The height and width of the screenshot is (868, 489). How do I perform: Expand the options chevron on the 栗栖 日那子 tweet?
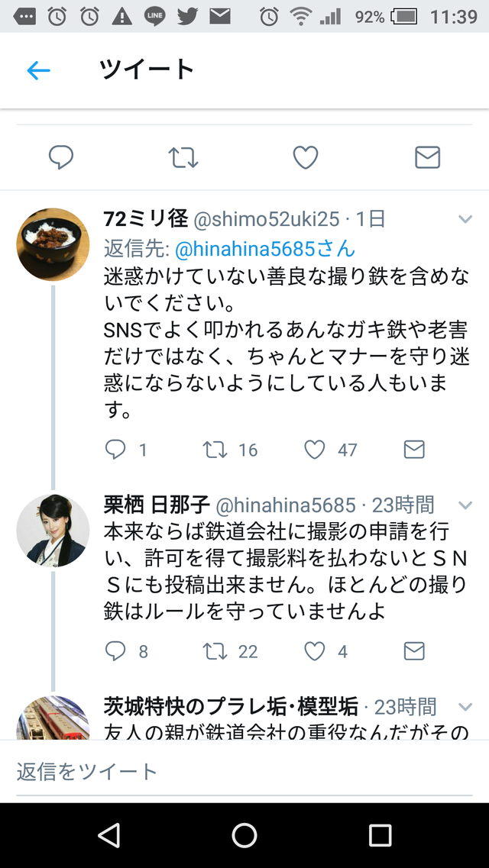click(465, 505)
